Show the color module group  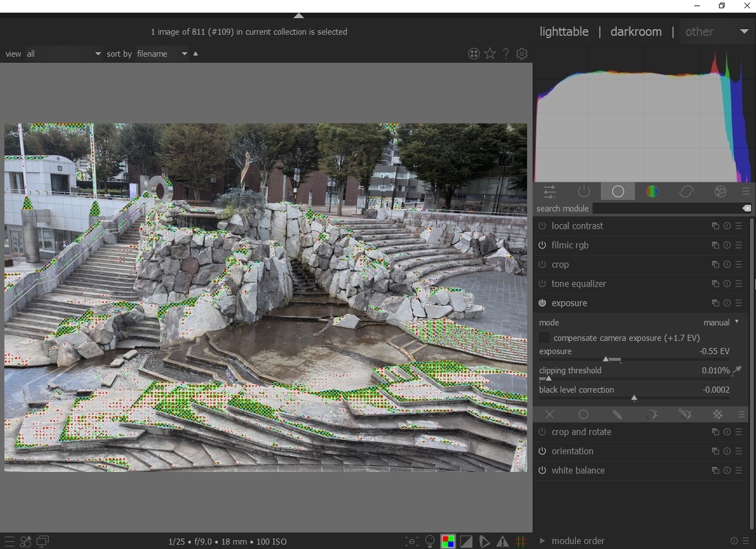pos(652,192)
